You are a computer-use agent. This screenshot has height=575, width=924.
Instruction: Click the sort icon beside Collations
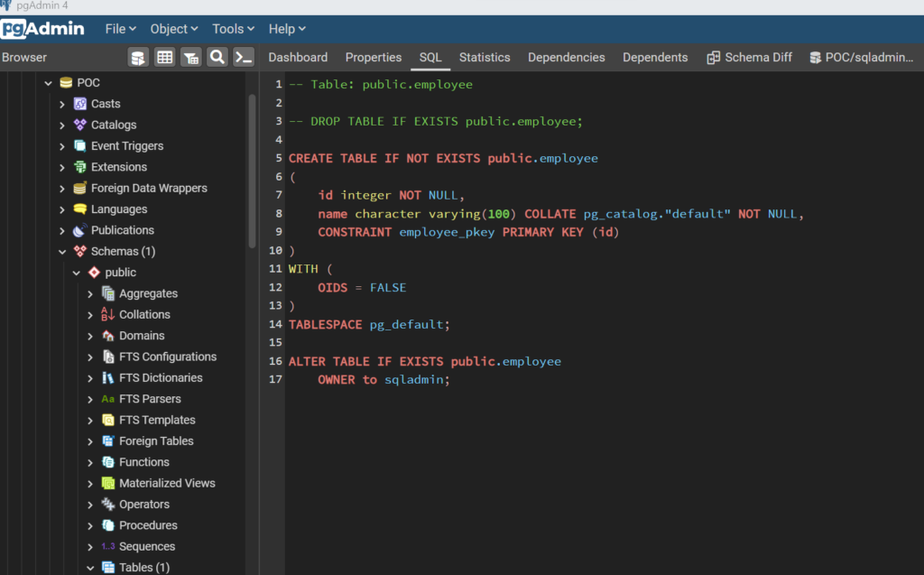(x=109, y=314)
